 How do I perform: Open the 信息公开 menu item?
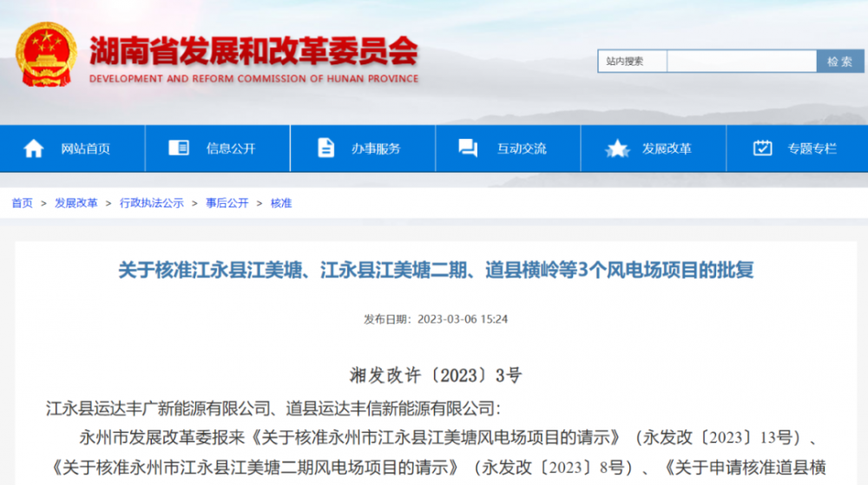(x=218, y=148)
